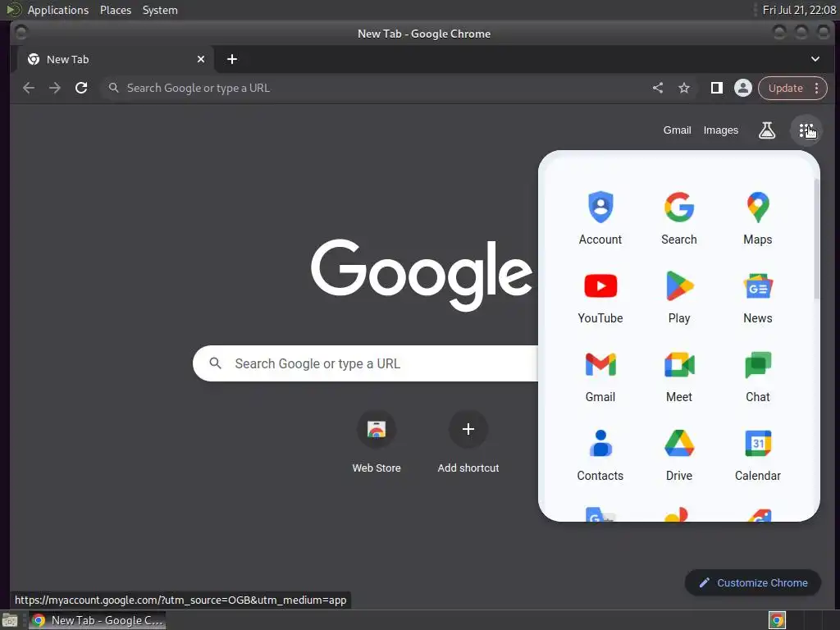Viewport: 840px width, 630px height.
Task: Click the Google logo on page
Action: pos(422,275)
